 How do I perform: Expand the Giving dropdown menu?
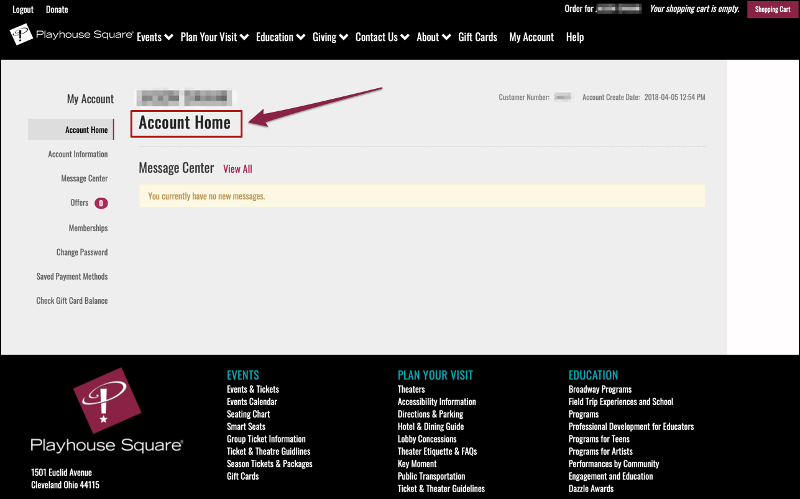pyautogui.click(x=330, y=37)
